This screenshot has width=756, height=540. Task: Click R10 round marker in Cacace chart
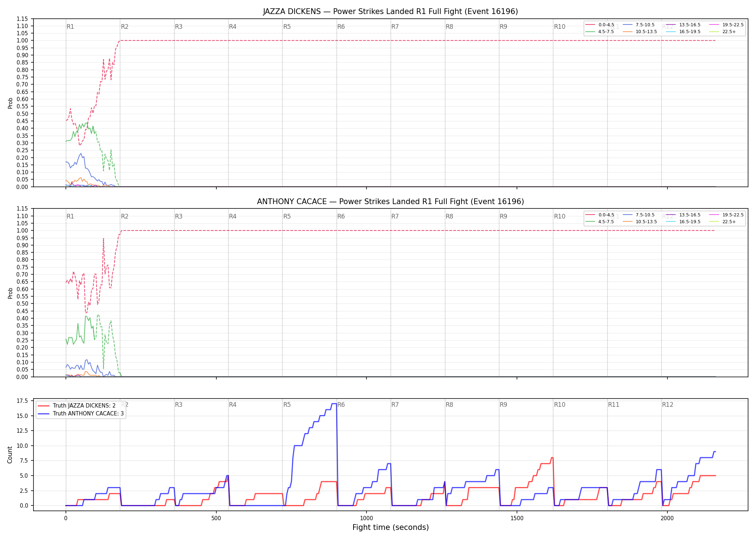(x=559, y=216)
